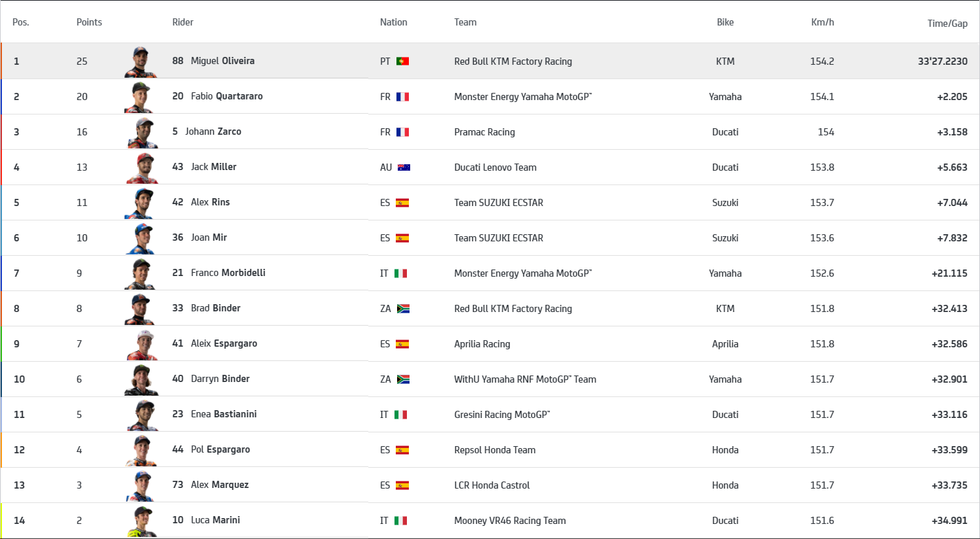980x539 pixels.
Task: Click Italy flag in Luca Marini's row
Action: (x=400, y=521)
